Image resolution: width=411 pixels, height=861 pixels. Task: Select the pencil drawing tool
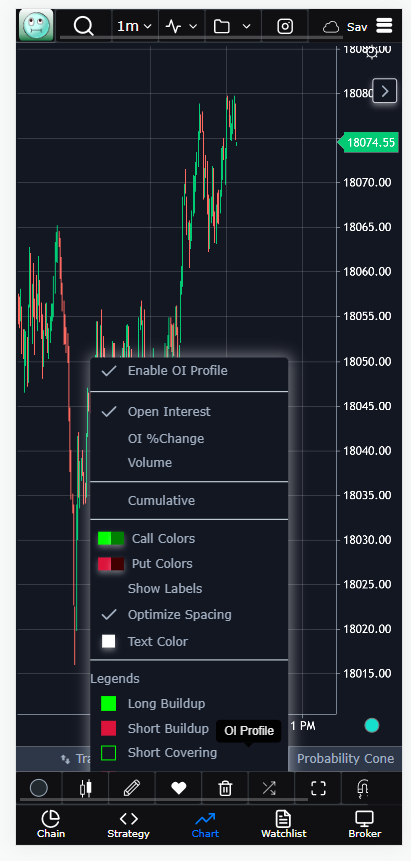pos(132,789)
